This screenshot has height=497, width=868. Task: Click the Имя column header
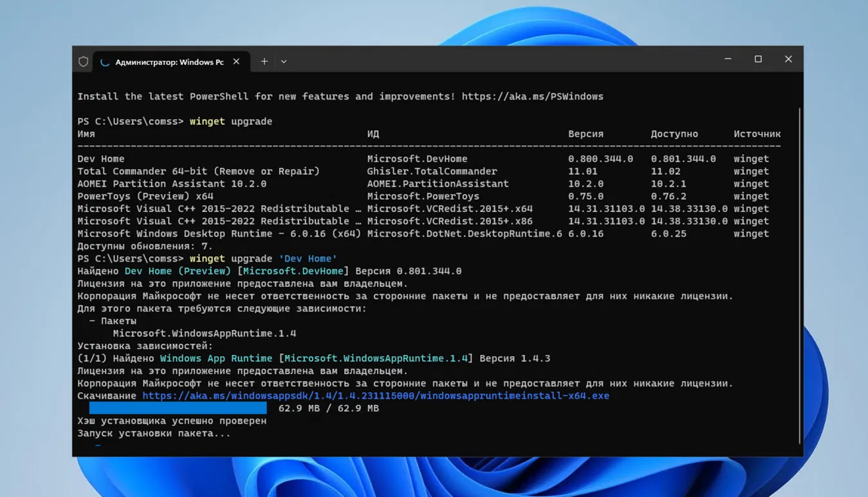point(86,134)
